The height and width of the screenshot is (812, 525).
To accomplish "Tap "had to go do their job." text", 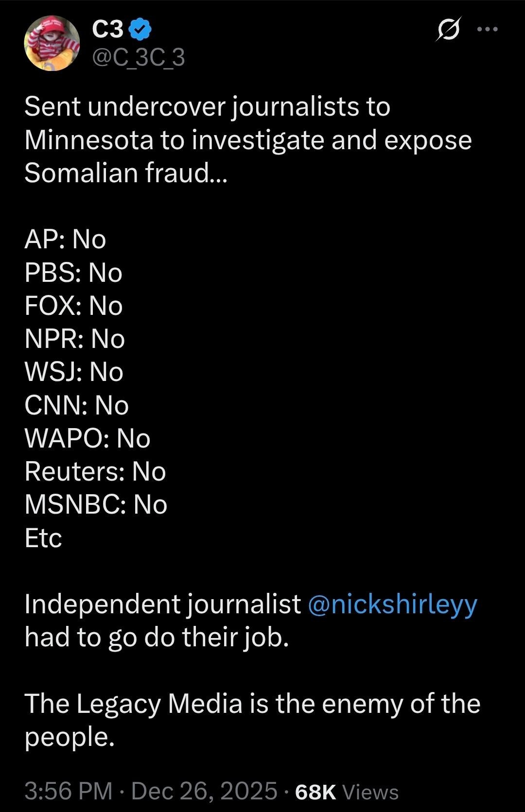I will [157, 637].
